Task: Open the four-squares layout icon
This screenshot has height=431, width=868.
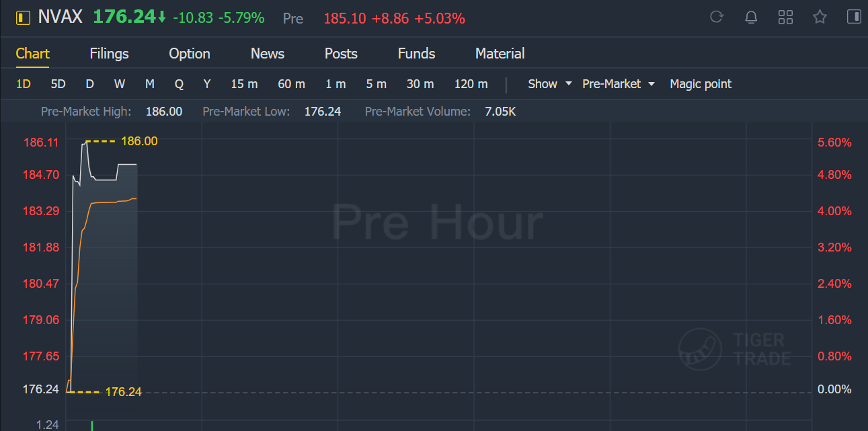Action: (x=785, y=17)
